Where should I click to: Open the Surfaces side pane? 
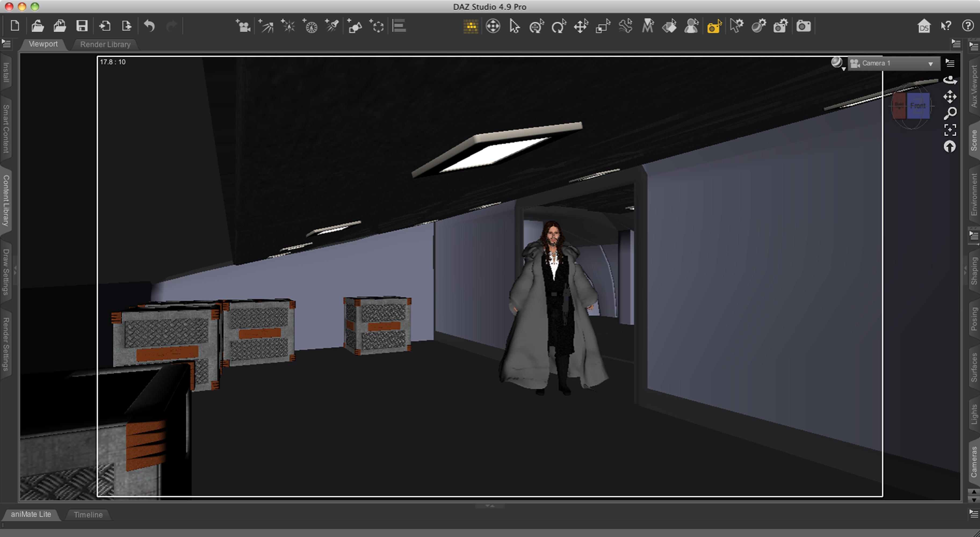point(974,367)
